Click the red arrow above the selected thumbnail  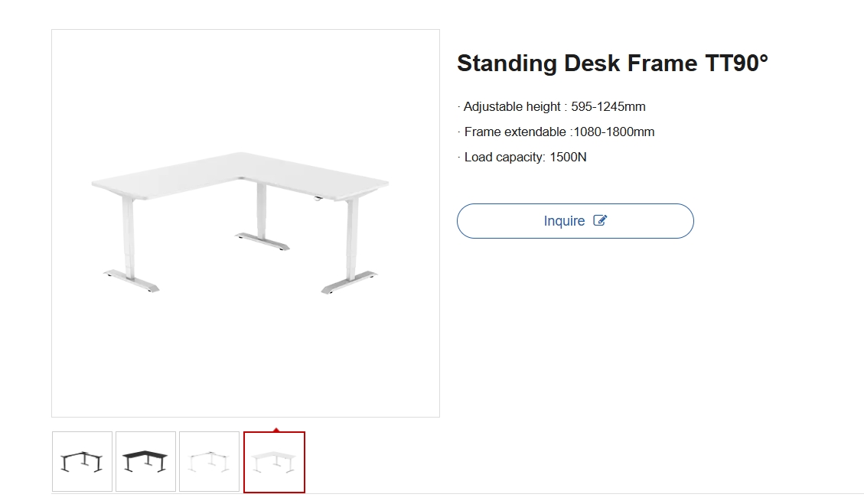pos(276,430)
